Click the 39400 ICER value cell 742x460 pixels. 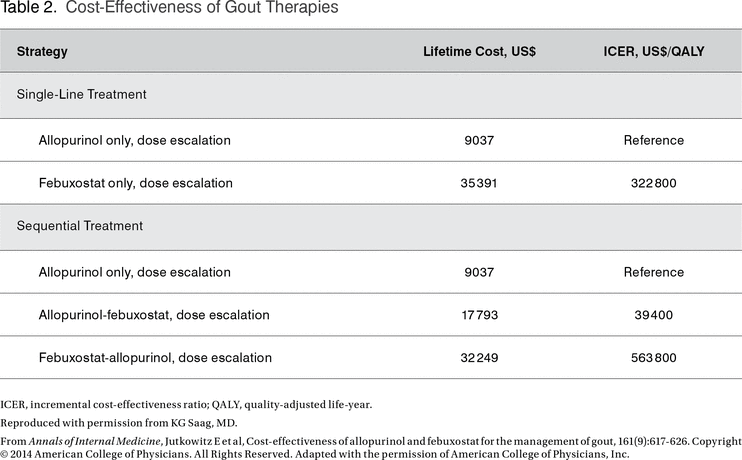pyautogui.click(x=653, y=315)
